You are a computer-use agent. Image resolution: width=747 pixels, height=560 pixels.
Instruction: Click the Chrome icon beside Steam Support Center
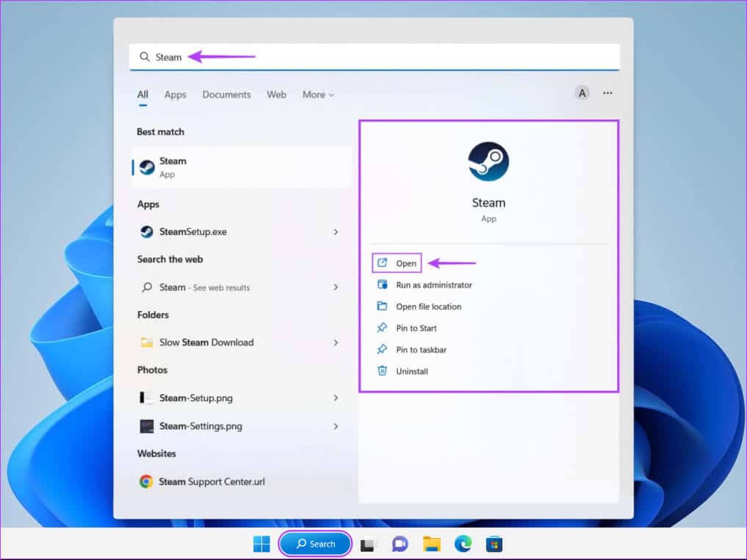pos(146,481)
